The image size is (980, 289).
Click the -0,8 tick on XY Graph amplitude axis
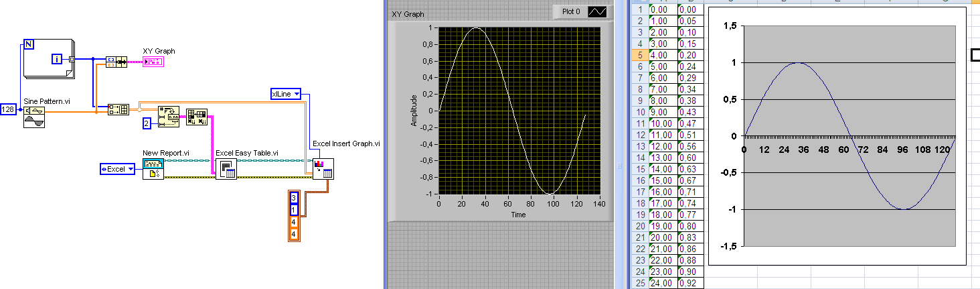[426, 178]
